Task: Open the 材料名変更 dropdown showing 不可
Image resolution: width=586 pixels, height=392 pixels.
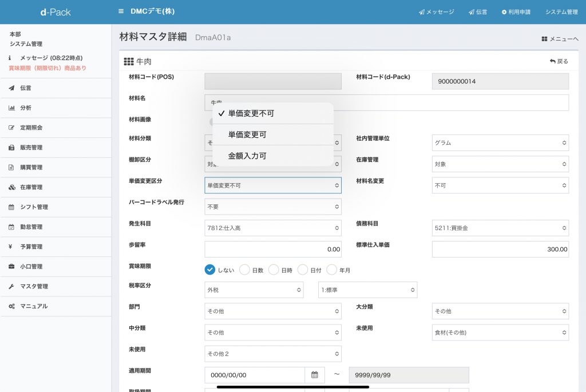Action: (x=500, y=185)
